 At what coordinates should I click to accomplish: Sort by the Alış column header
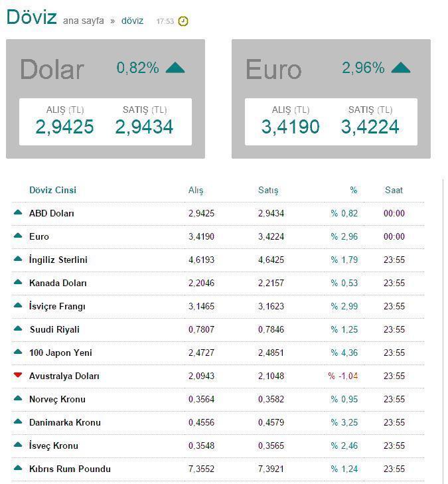(196, 190)
